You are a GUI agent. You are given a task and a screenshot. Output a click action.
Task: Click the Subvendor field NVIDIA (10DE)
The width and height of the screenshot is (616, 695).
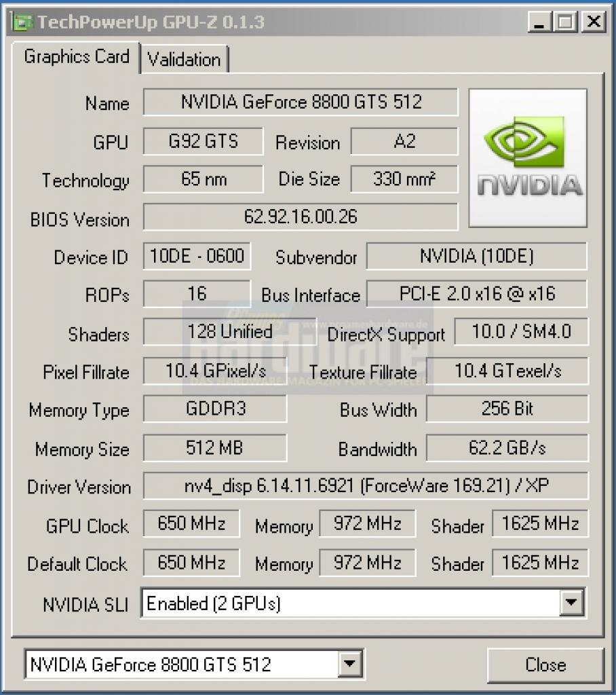tap(477, 256)
